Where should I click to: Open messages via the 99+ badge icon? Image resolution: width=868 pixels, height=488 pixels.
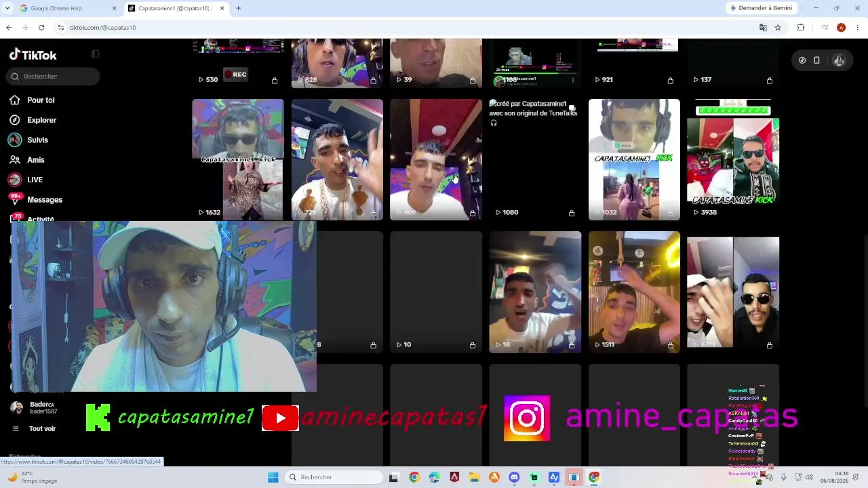coord(15,199)
